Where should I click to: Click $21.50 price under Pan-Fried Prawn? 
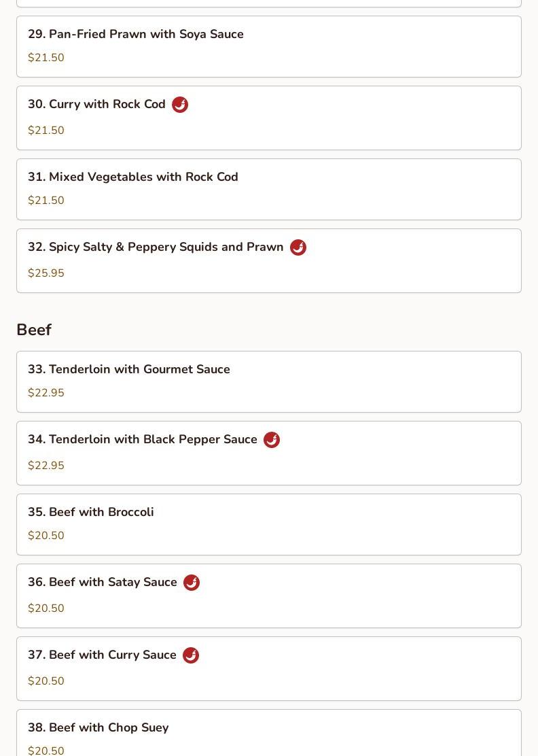coord(46,57)
